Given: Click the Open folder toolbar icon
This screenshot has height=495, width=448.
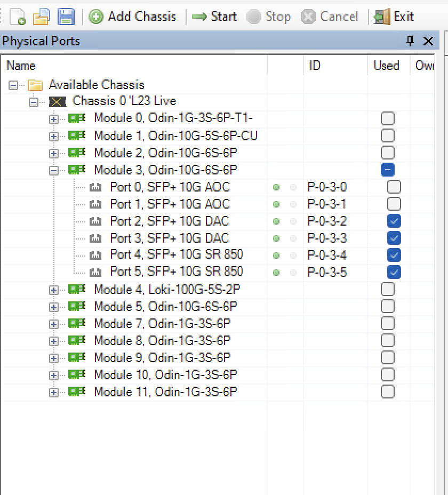Looking at the screenshot, I should (42, 17).
